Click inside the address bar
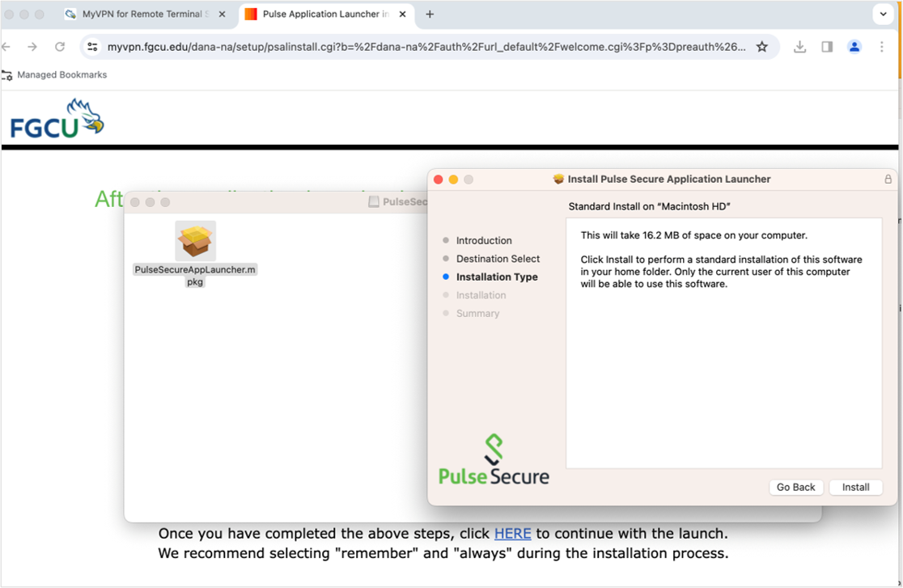903x588 pixels. click(x=405, y=46)
